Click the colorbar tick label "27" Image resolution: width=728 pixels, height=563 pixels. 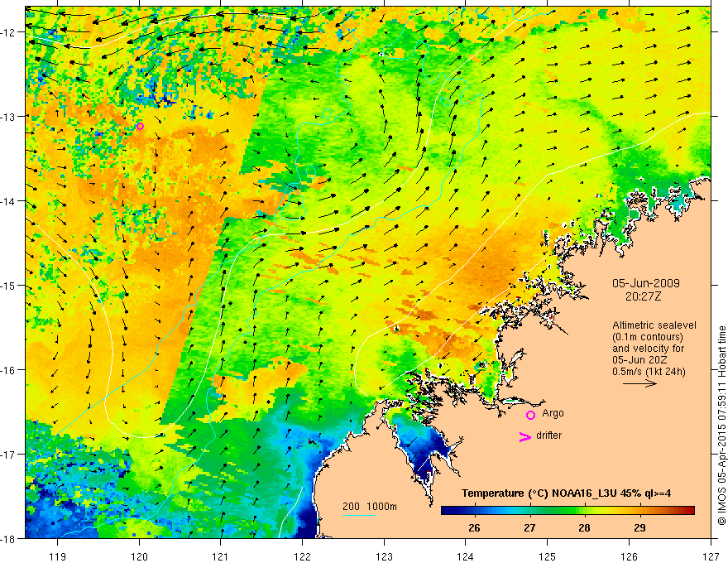pyautogui.click(x=529, y=527)
